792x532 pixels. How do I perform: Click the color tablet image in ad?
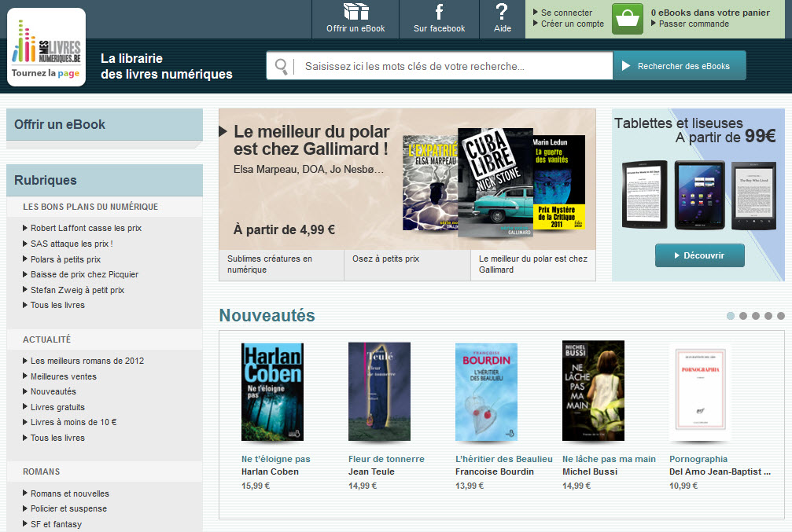pyautogui.click(x=699, y=196)
